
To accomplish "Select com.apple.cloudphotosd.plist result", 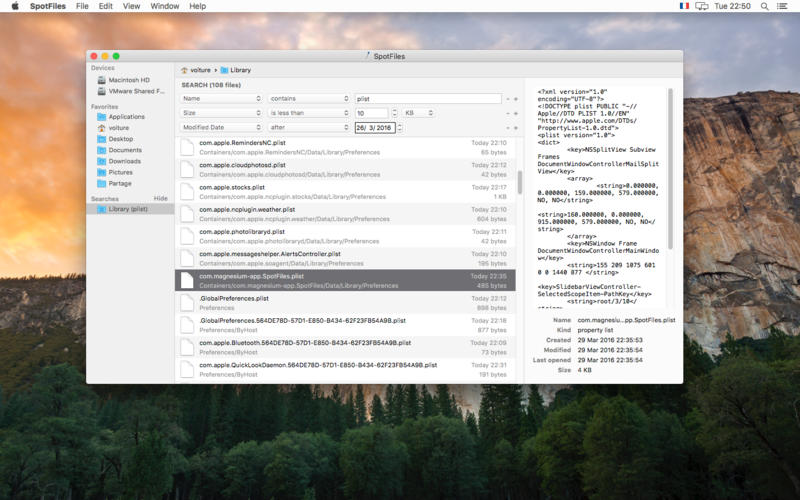I will pos(345,169).
